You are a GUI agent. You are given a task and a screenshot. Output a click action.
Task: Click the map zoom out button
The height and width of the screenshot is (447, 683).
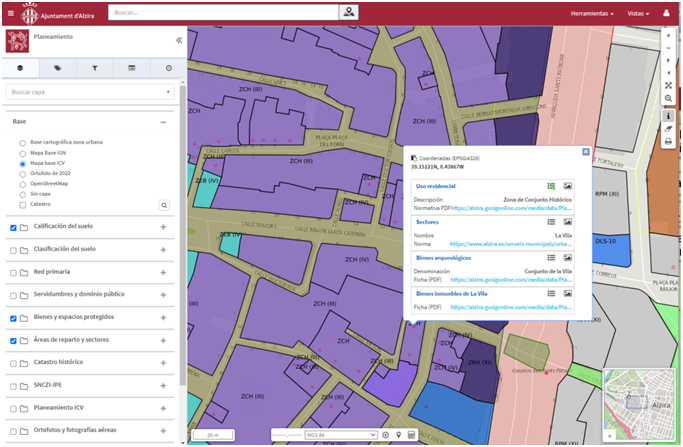click(x=668, y=47)
